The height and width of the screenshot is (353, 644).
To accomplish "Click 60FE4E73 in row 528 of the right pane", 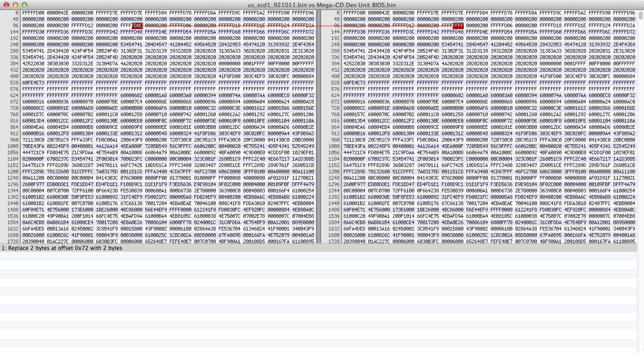I will click(354, 83).
